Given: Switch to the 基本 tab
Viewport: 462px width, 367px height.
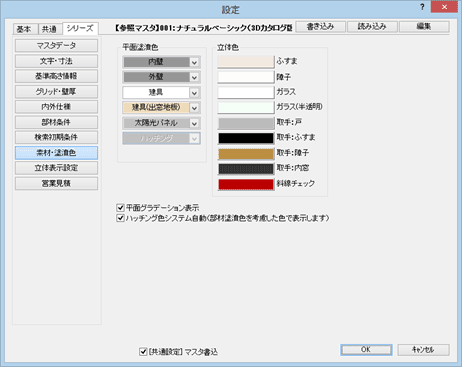Looking at the screenshot, I should point(24,29).
